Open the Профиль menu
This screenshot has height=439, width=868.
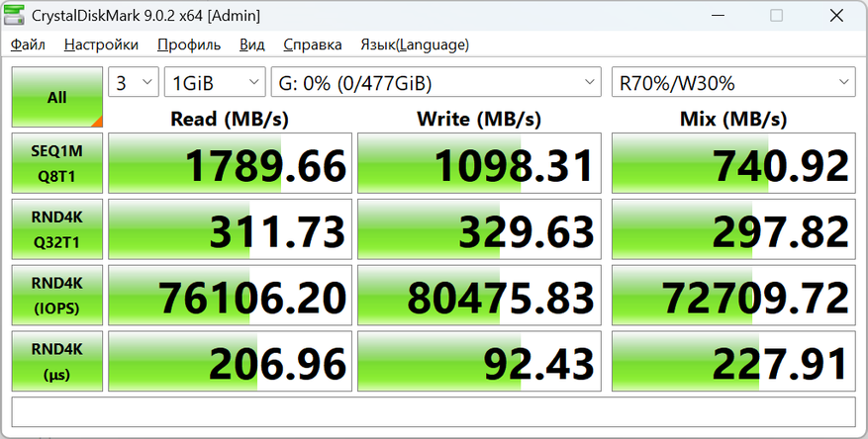click(x=189, y=44)
